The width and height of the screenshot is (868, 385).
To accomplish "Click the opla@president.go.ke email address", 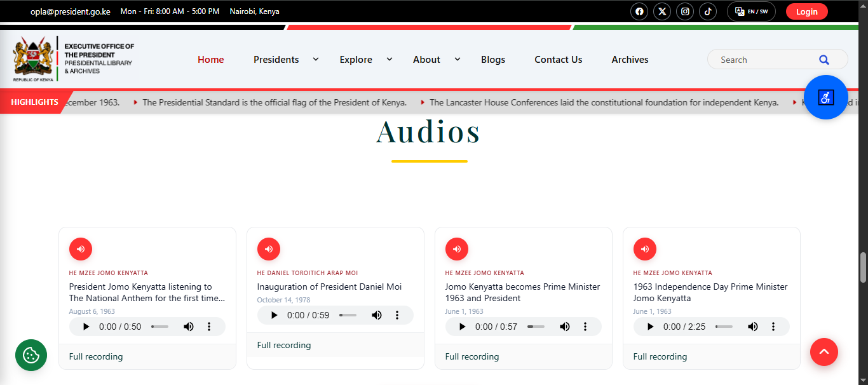I will point(71,11).
